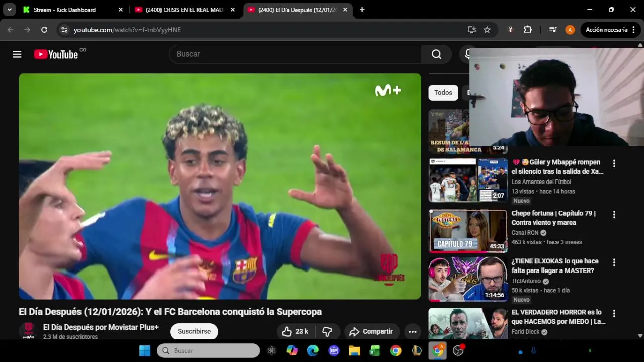Screen dimensions: 644x362
Task: Open the three-dot more actions under the video
Action: pos(412,331)
